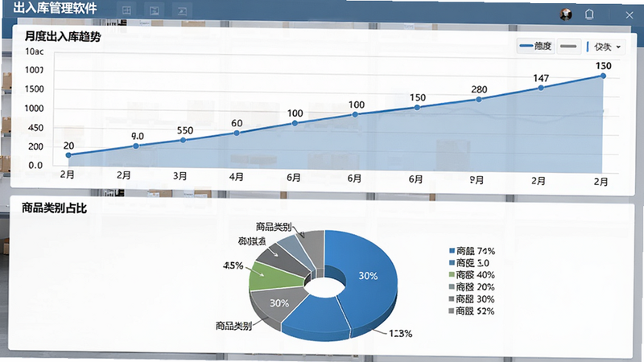Select the gray 30% pie slice
Viewport: 644px width, 362px height.
(x=276, y=303)
